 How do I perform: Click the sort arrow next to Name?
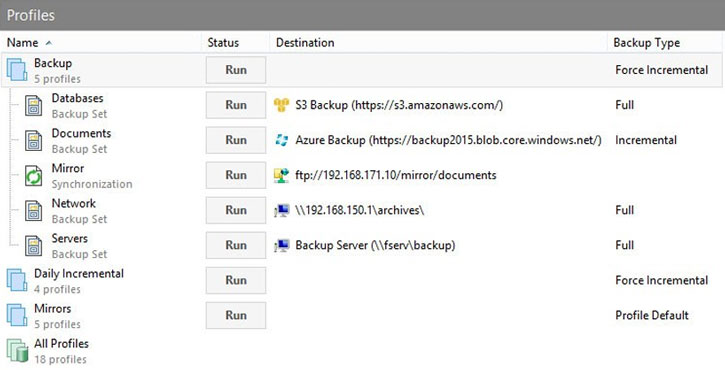point(49,43)
